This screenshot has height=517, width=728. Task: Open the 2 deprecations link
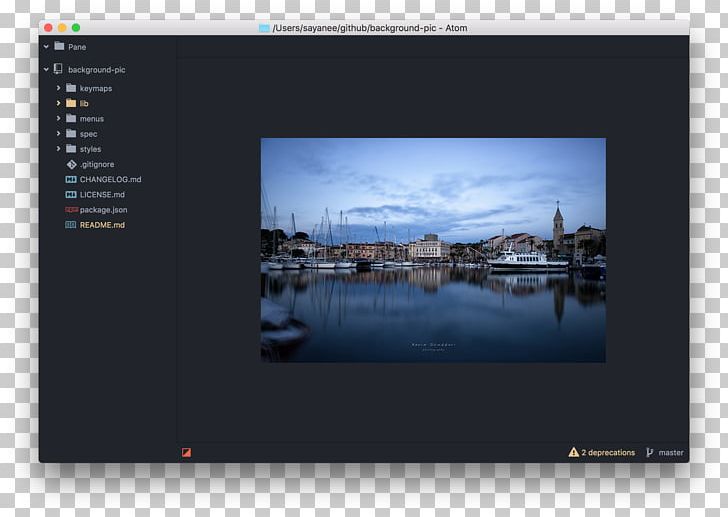pyautogui.click(x=608, y=453)
